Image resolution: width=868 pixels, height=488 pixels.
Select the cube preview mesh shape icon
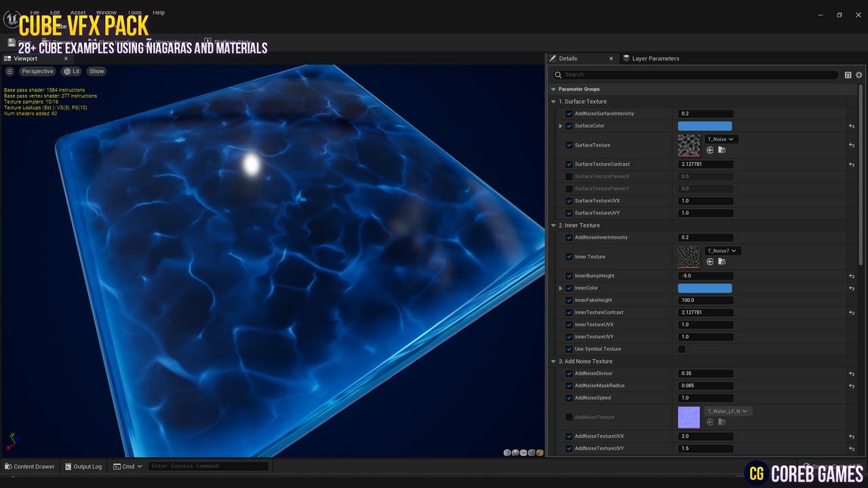pyautogui.click(x=532, y=453)
